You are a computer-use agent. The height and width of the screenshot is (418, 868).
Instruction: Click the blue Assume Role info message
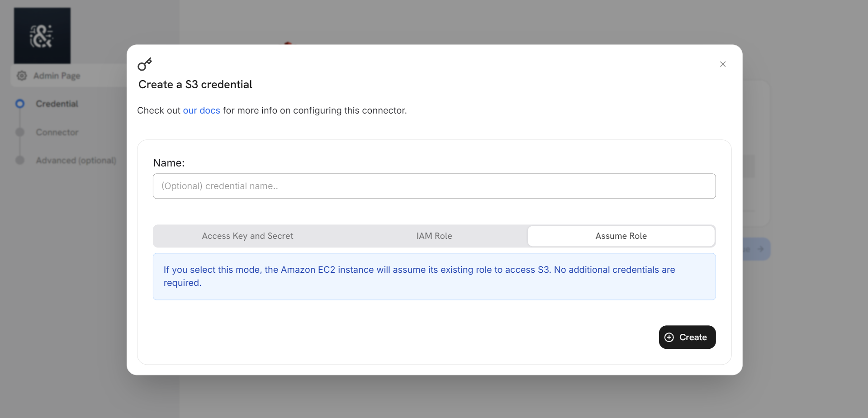click(434, 276)
